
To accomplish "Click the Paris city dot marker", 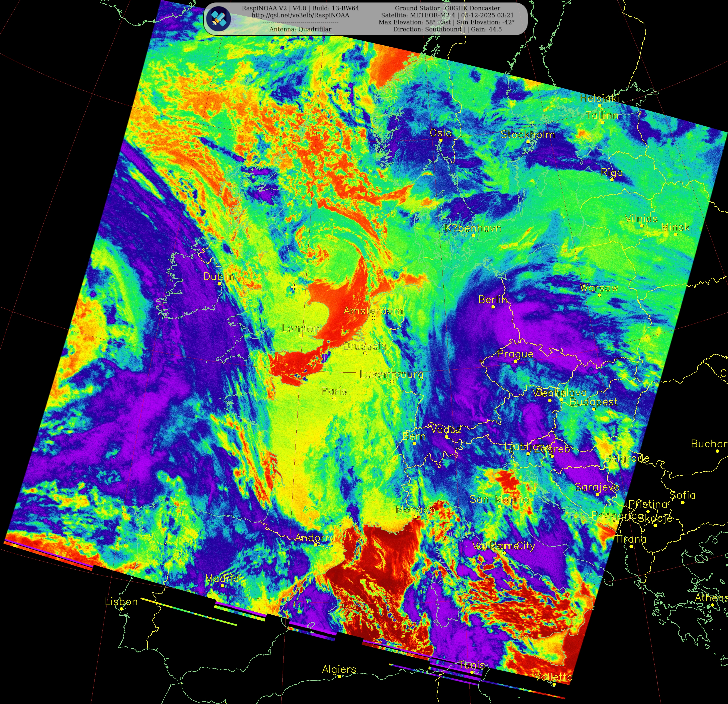I will click(x=334, y=398).
